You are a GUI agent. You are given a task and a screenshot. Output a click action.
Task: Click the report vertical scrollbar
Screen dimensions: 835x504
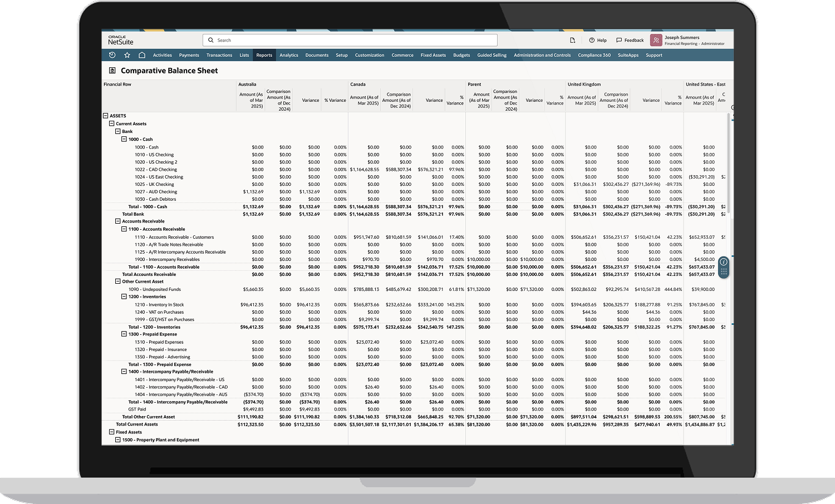(x=729, y=162)
